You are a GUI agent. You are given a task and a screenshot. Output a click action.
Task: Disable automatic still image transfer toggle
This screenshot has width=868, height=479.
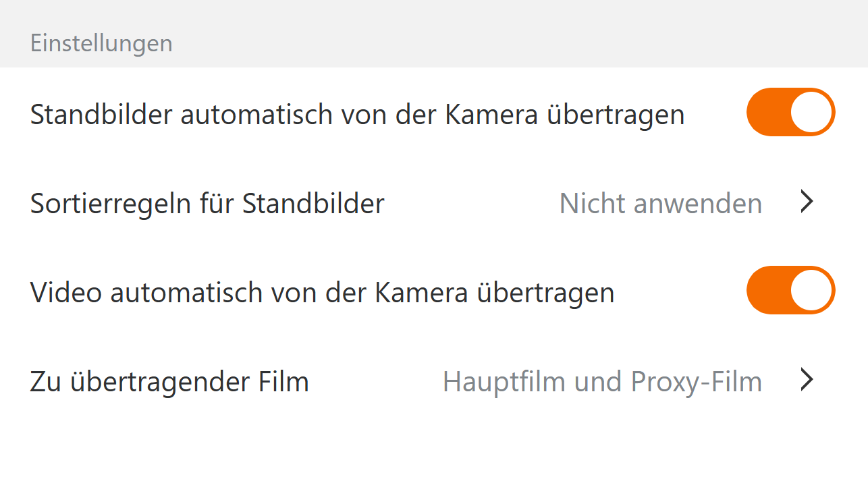(x=790, y=112)
